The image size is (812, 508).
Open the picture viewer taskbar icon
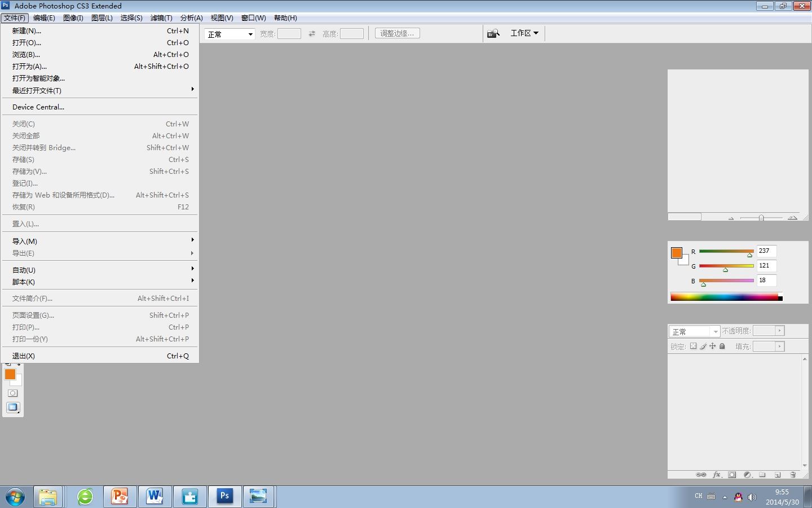pyautogui.click(x=258, y=497)
